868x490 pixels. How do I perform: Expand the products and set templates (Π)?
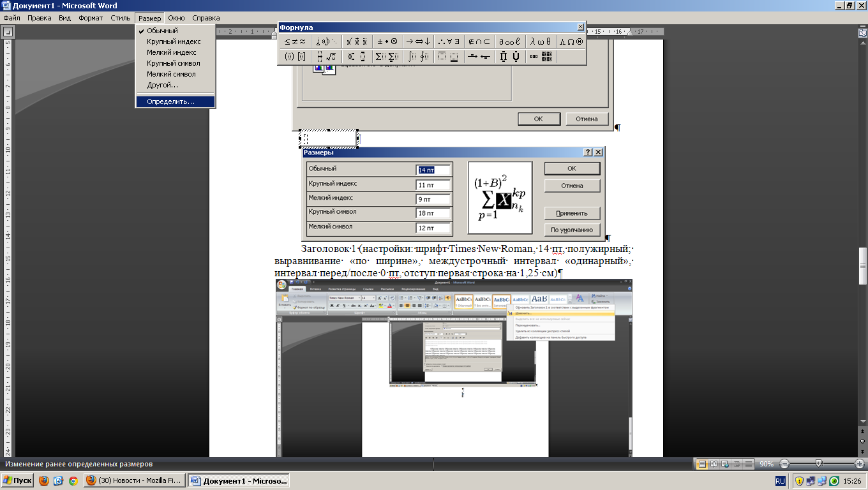510,57
